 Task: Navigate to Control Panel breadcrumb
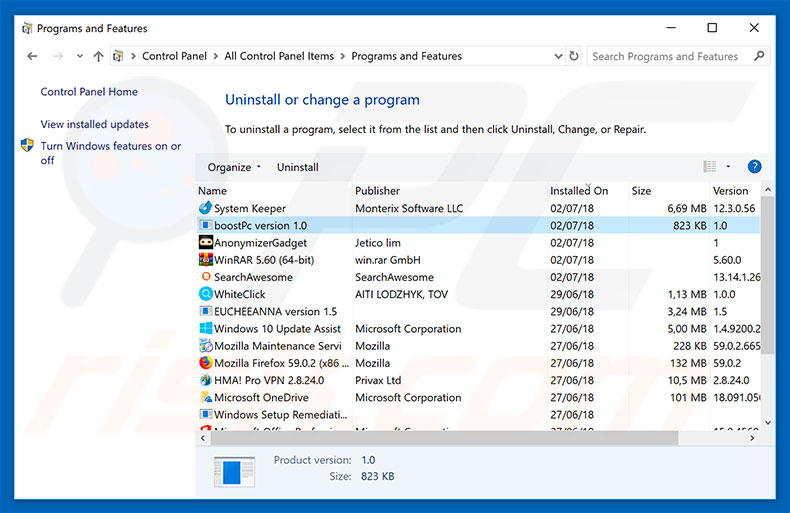[174, 56]
